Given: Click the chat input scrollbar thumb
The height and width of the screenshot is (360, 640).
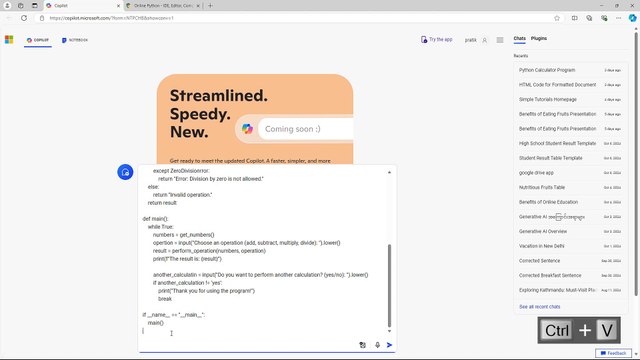Looking at the screenshot, I should point(389,286).
